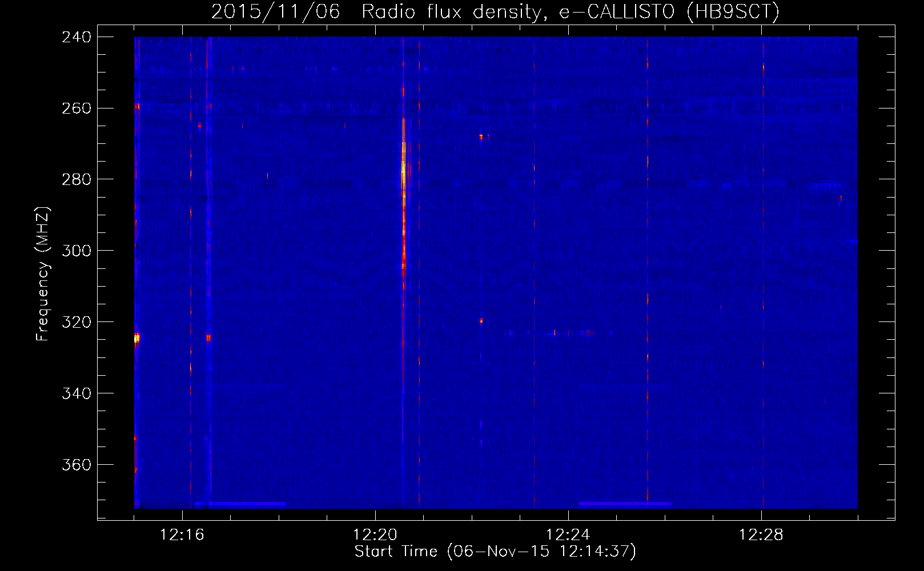This screenshot has width=924, height=571.
Task: Click the bright yellow burst near 280 MHz
Action: pos(403,169)
